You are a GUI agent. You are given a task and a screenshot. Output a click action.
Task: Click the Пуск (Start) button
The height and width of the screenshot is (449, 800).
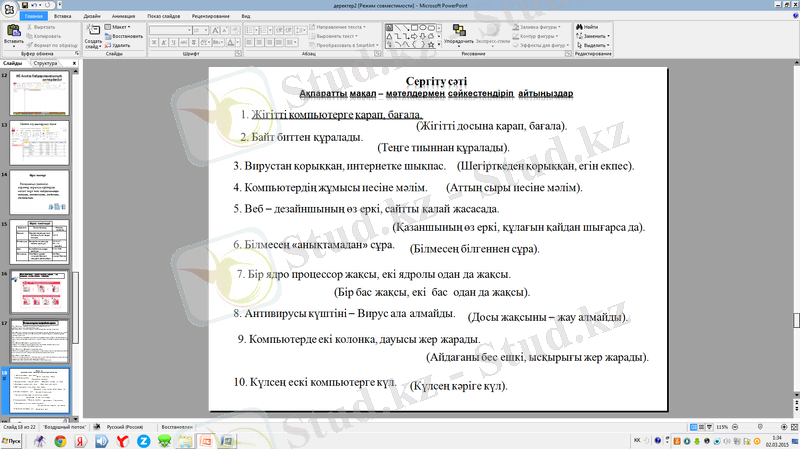[x=14, y=440]
